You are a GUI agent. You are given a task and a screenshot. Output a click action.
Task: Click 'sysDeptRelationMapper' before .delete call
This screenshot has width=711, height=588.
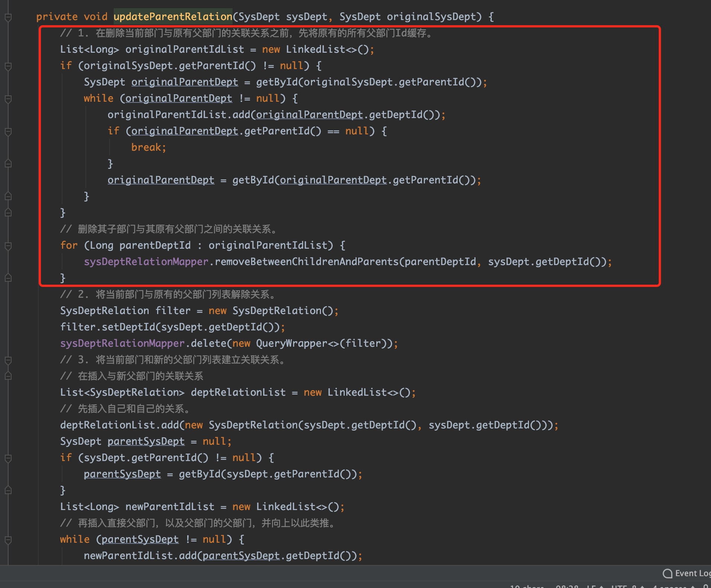coord(122,343)
